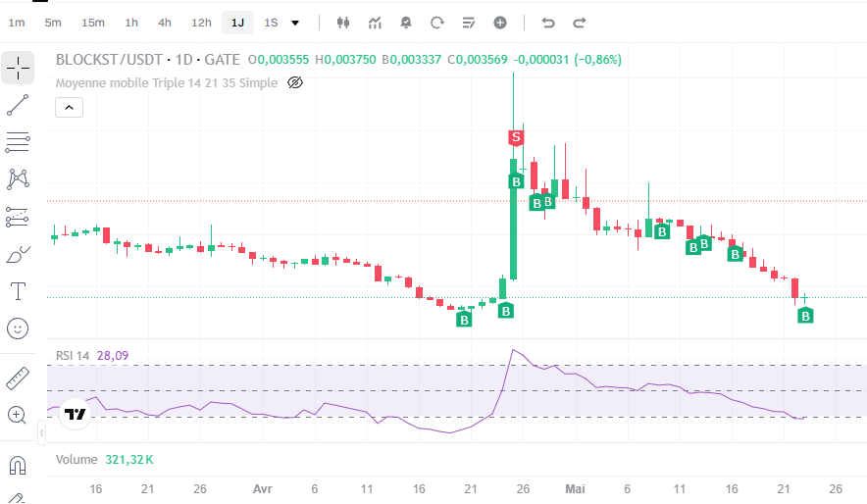Click the volume value 321,32 K

click(x=129, y=460)
